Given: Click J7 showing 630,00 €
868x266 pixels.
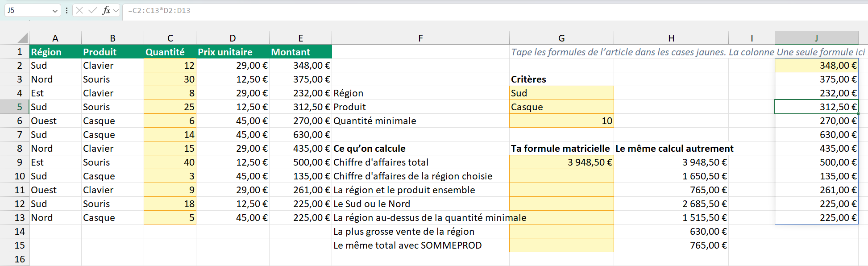Looking at the screenshot, I should [x=816, y=134].
